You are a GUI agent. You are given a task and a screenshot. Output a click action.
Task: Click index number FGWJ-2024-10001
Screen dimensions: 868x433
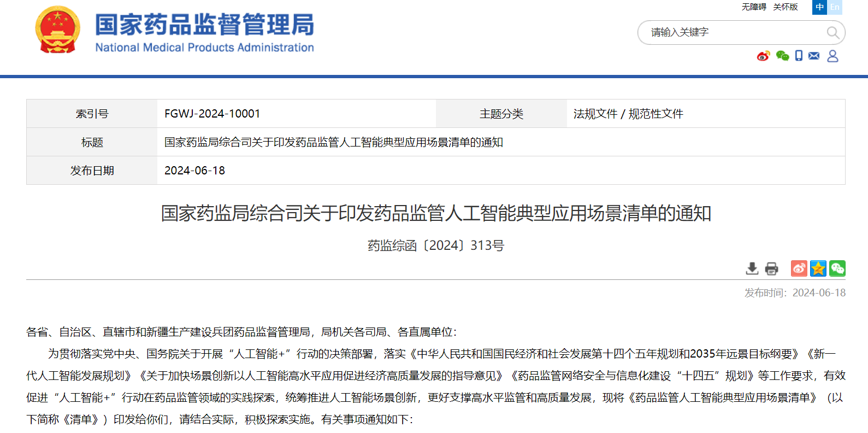point(212,114)
